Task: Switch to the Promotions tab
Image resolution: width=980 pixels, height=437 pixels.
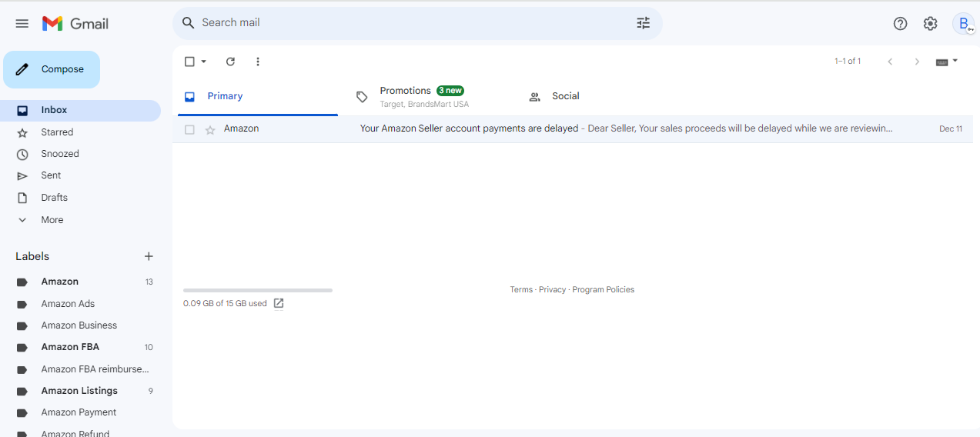Action: (x=424, y=97)
